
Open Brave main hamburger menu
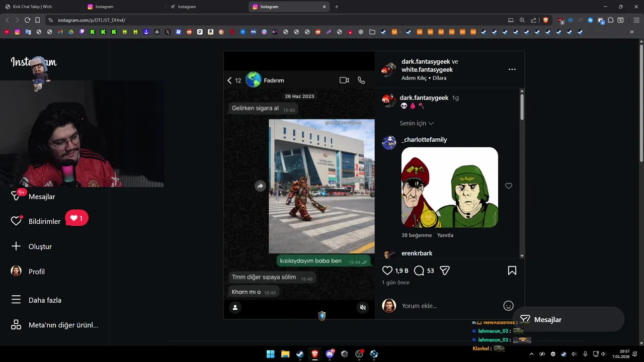[x=636, y=20]
